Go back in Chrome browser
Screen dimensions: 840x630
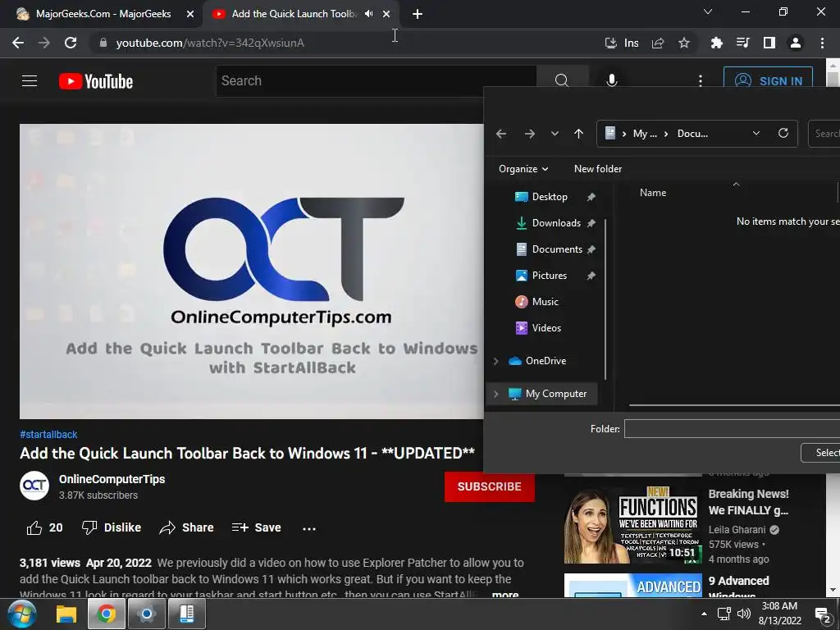[18, 43]
